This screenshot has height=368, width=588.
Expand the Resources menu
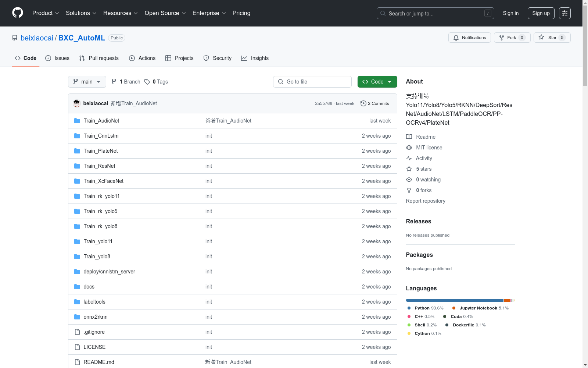[x=120, y=13]
